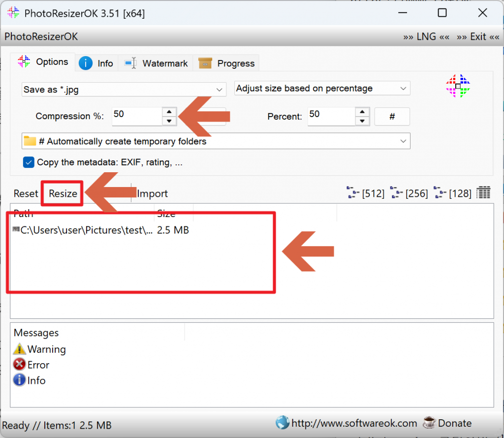This screenshot has height=438, width=504.
Task: Click the yellow folder icon in the output dropdown
Action: (30, 141)
